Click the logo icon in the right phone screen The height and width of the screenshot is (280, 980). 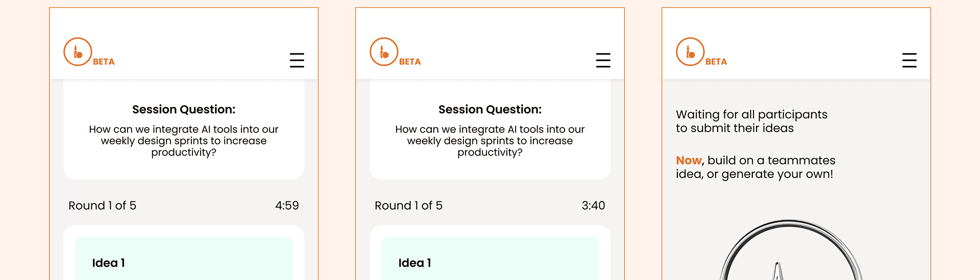[690, 52]
